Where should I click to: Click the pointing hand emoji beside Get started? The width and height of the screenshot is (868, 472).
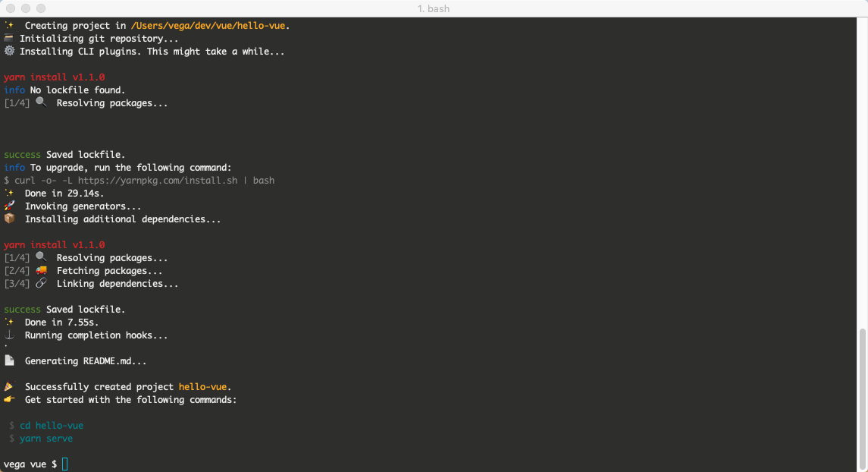(x=9, y=399)
